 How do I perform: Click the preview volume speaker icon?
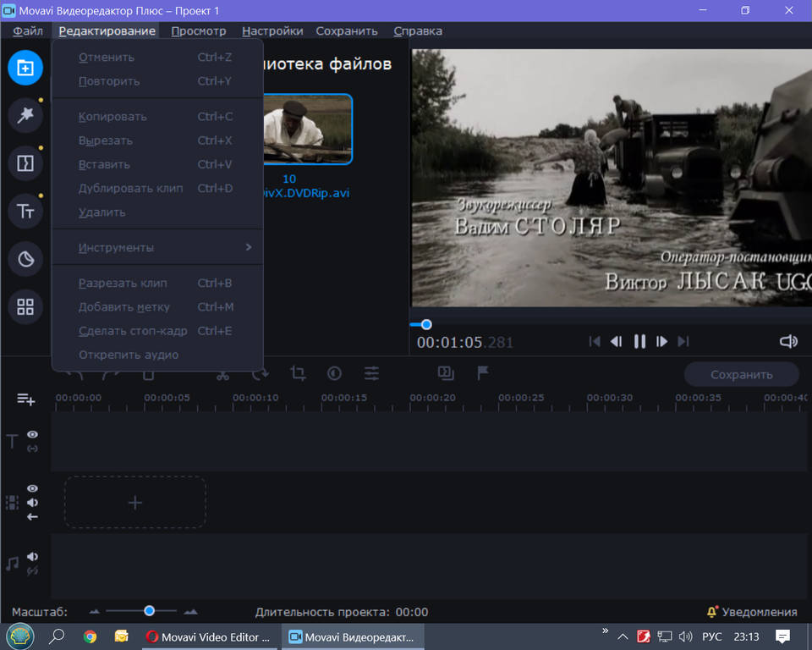(x=788, y=341)
